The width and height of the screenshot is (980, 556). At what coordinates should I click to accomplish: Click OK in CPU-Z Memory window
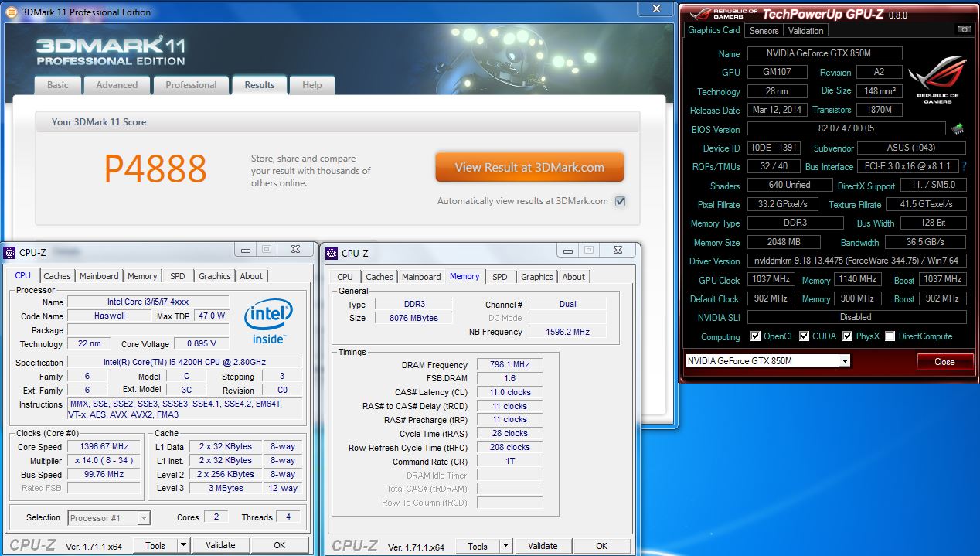tap(601, 546)
